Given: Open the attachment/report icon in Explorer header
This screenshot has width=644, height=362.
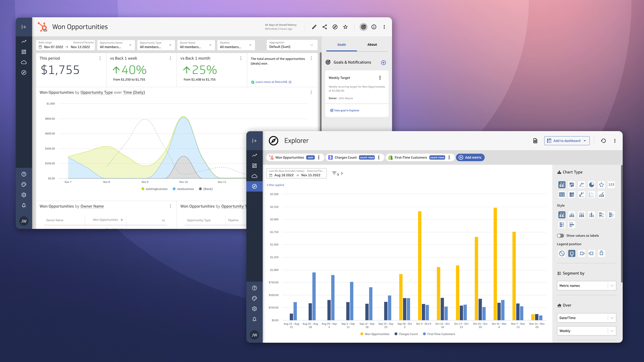Looking at the screenshot, I should (535, 141).
